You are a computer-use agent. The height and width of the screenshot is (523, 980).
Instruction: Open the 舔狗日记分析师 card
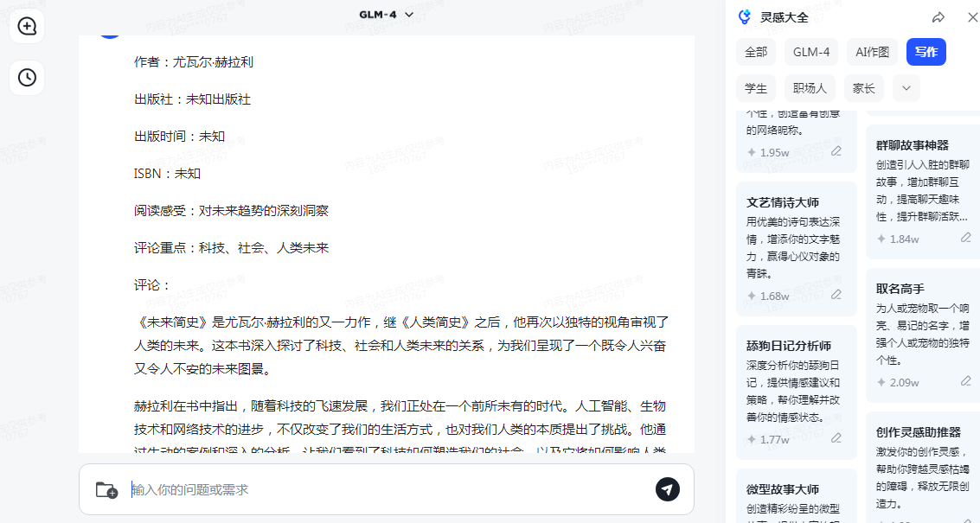point(797,392)
